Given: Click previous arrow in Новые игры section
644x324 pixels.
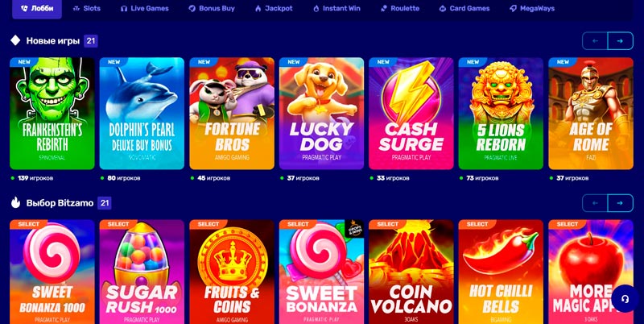Looking at the screenshot, I should pos(595,41).
